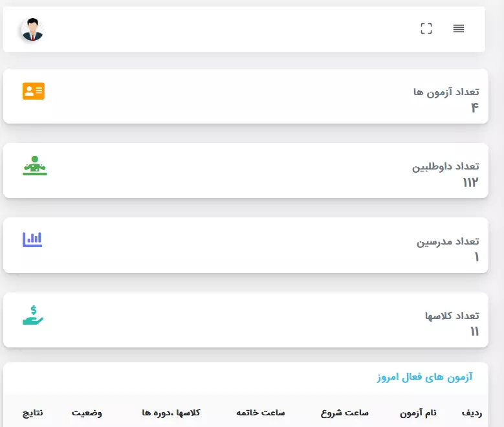Sort by ردیف column header
The image size is (504, 427).
pos(472,413)
